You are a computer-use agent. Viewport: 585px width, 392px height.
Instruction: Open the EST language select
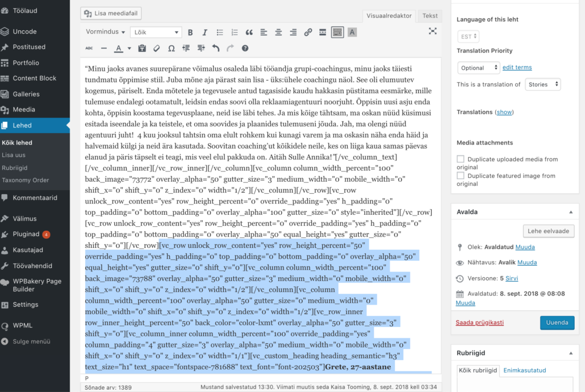[x=468, y=37]
